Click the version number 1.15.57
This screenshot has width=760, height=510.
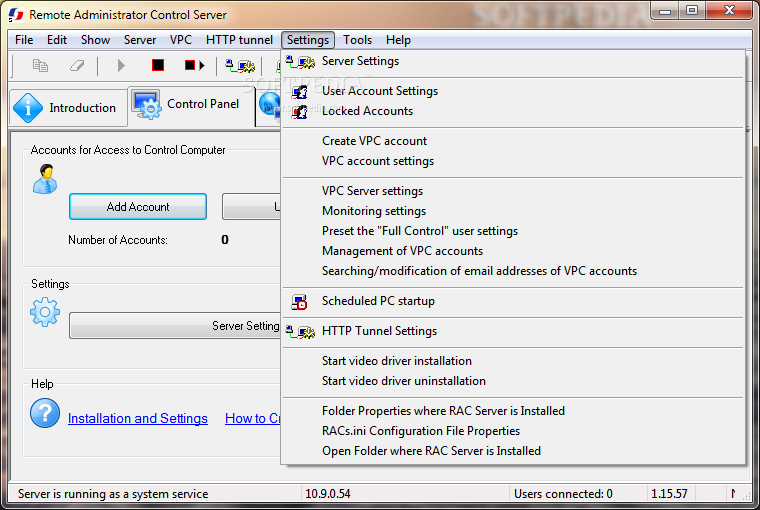coord(669,494)
